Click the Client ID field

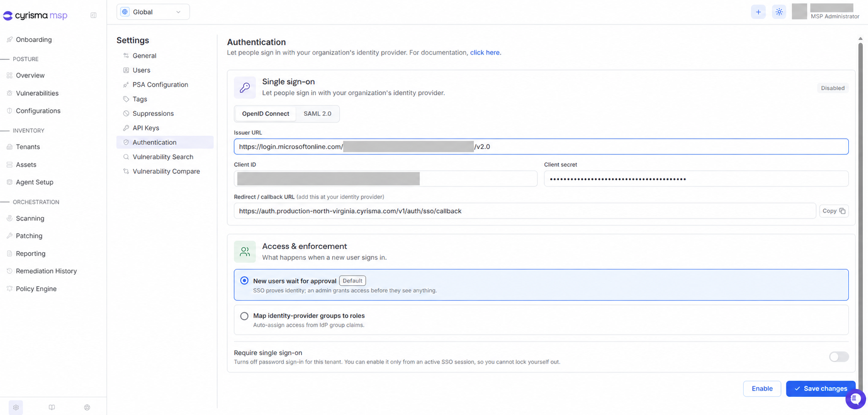386,179
